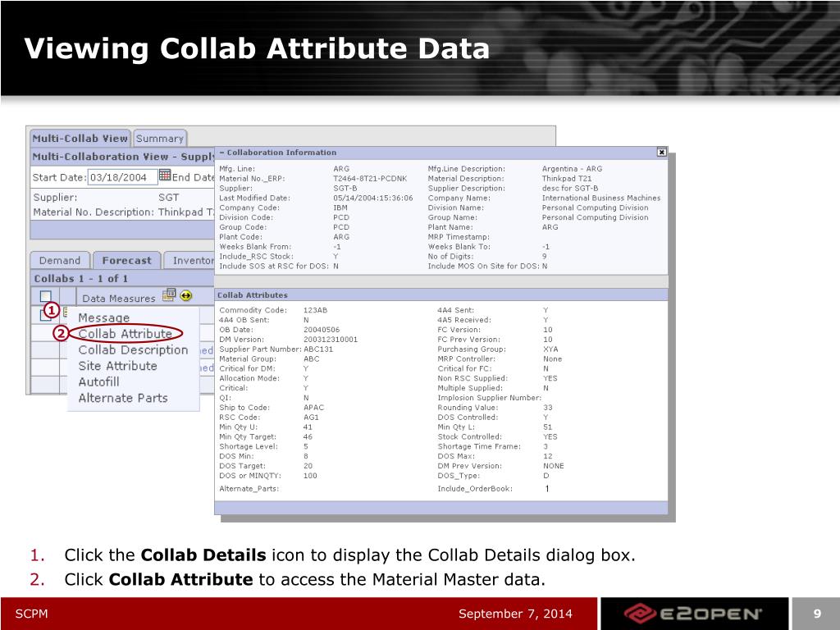Viewport: 840px width, 630px height.
Task: Close the Collaboration Information dialog
Action: coord(662,152)
